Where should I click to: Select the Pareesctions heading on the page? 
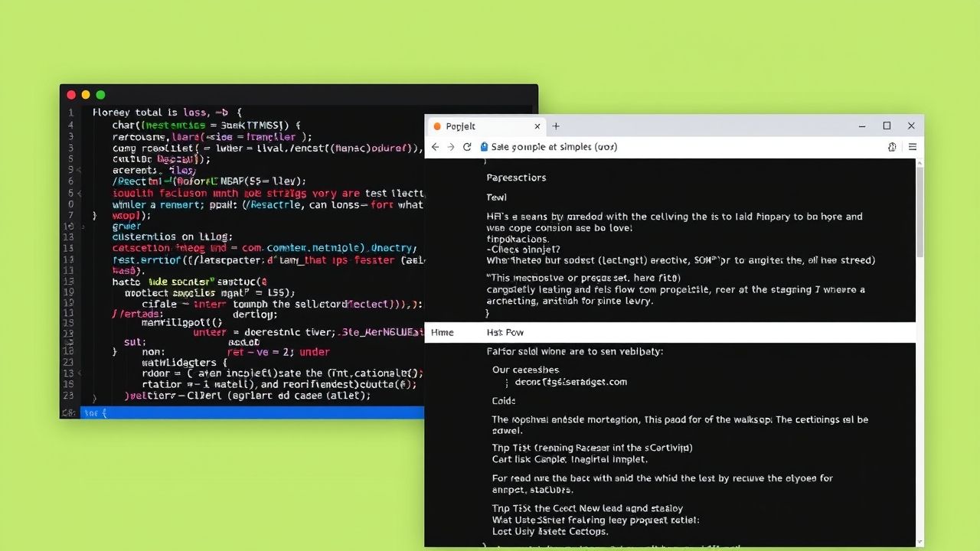coord(518,177)
